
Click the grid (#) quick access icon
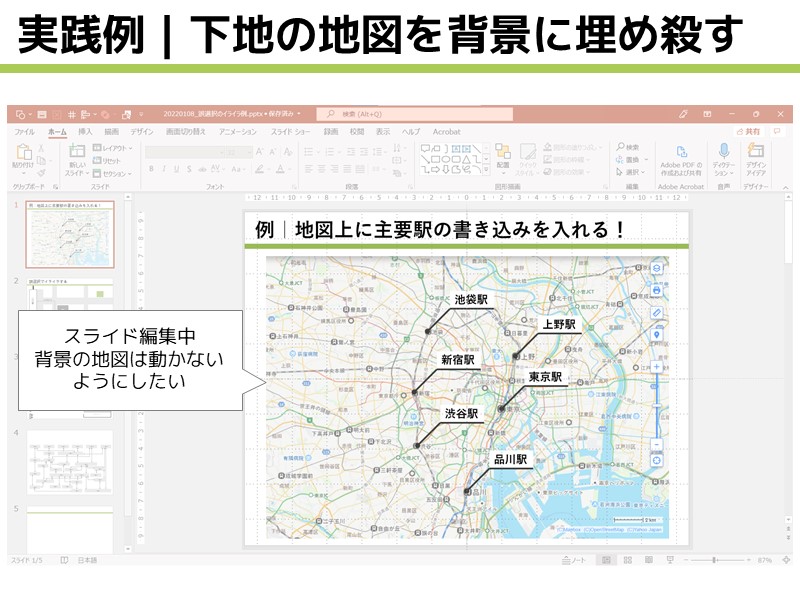click(x=71, y=114)
